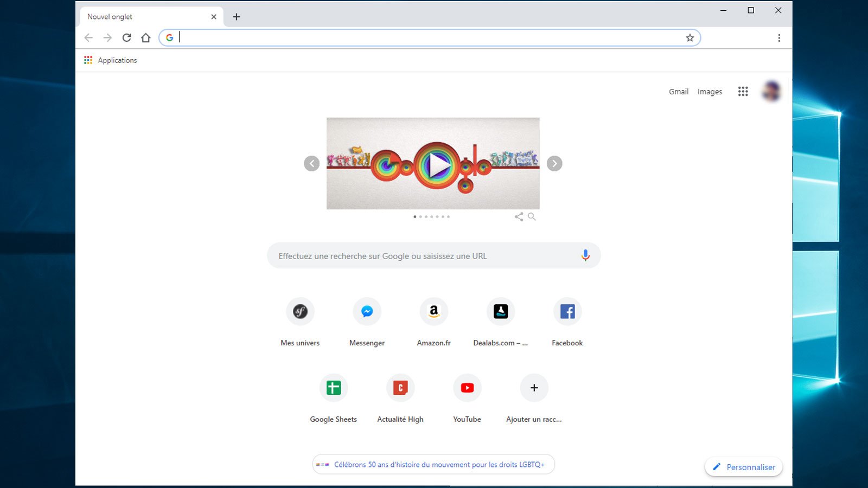
Task: Open the Google apps grid
Action: 743,92
